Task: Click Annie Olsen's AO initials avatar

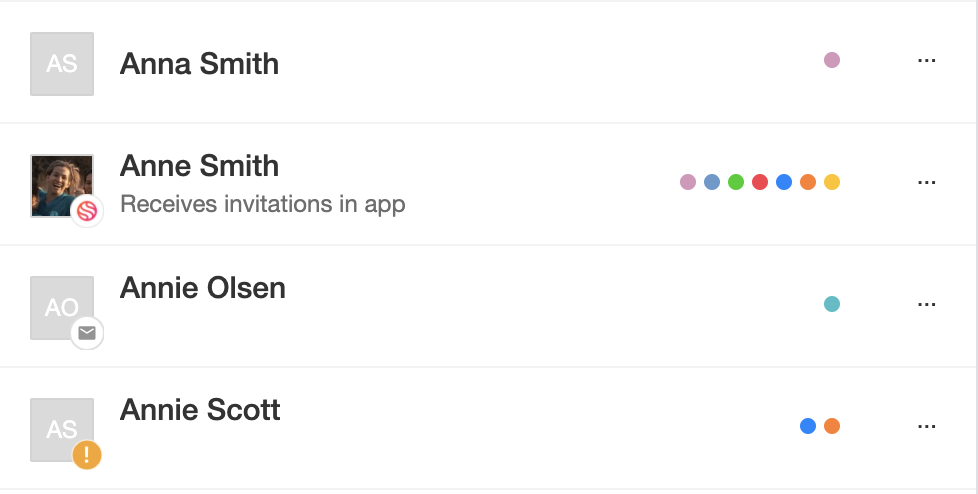Action: [x=62, y=308]
